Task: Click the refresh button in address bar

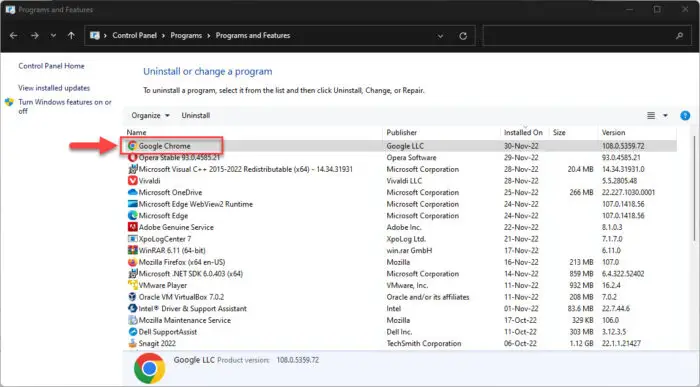Action: (463, 36)
